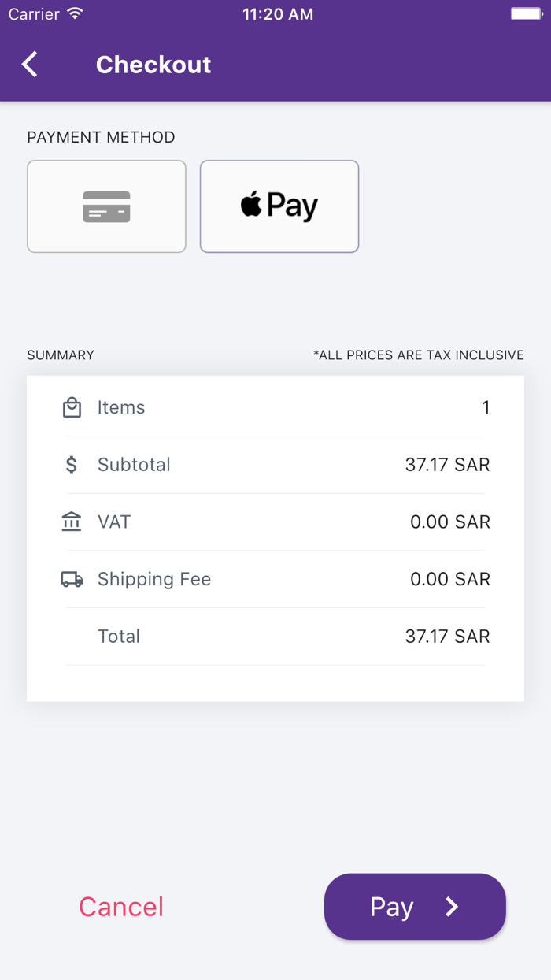Screen dimensions: 551x980
Task: Tap the PAYMENT METHOD heading
Action: 101,137
